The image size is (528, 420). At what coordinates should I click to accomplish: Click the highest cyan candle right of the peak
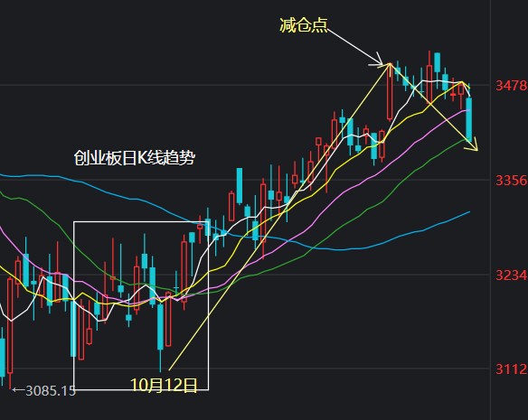click(437, 62)
